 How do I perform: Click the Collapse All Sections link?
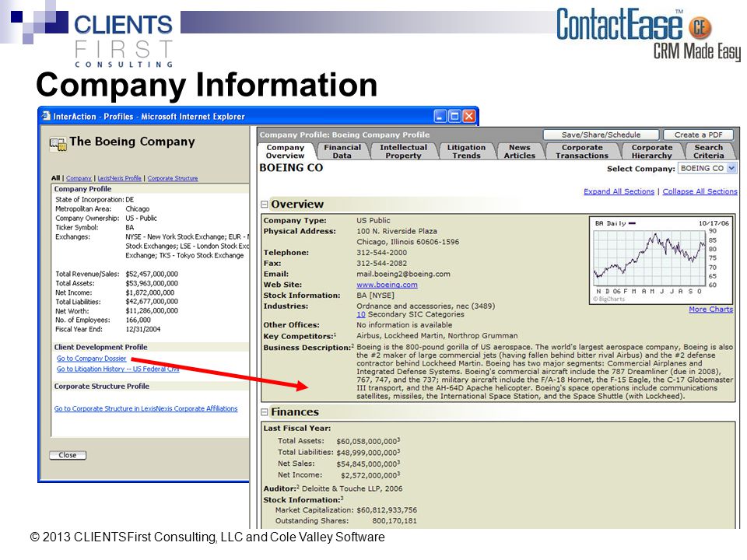(x=700, y=191)
